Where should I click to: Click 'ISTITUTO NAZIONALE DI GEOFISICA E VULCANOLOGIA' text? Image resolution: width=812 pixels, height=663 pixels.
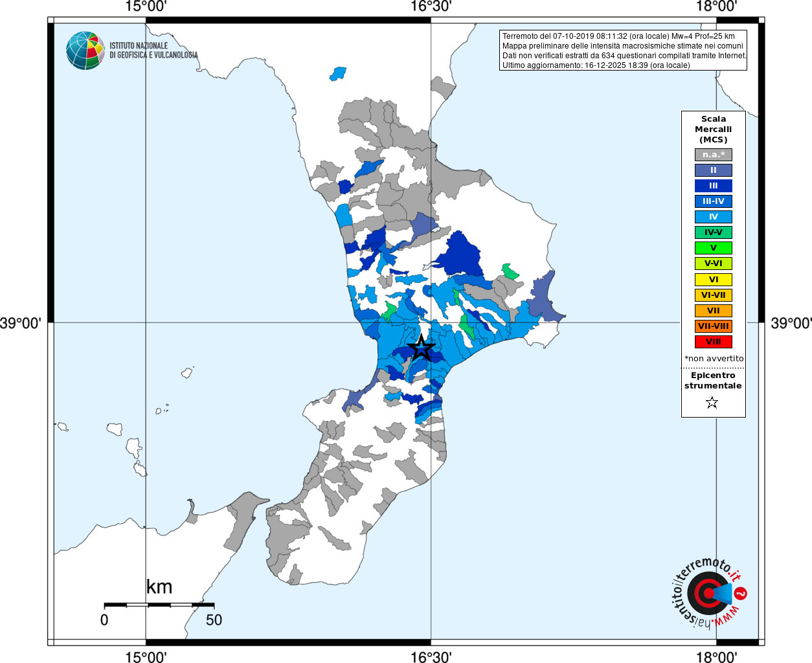click(153, 51)
